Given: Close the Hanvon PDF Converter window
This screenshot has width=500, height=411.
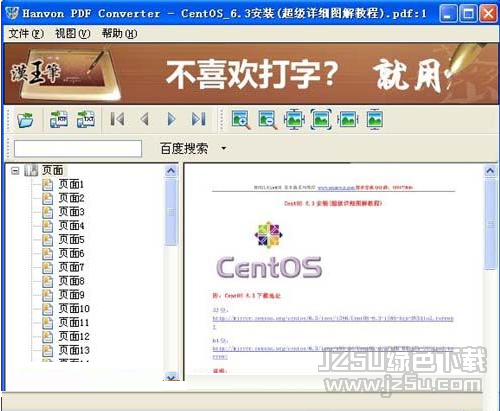Looking at the screenshot, I should 488,14.
